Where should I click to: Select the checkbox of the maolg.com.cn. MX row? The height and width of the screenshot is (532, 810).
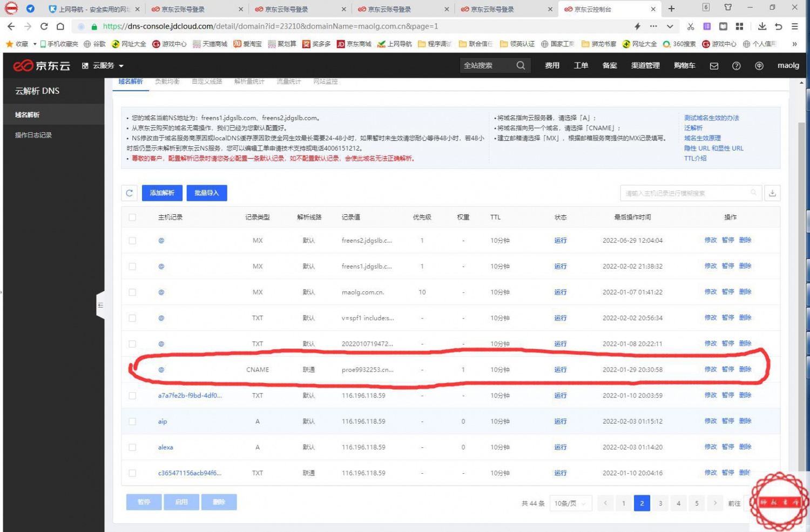pos(132,292)
